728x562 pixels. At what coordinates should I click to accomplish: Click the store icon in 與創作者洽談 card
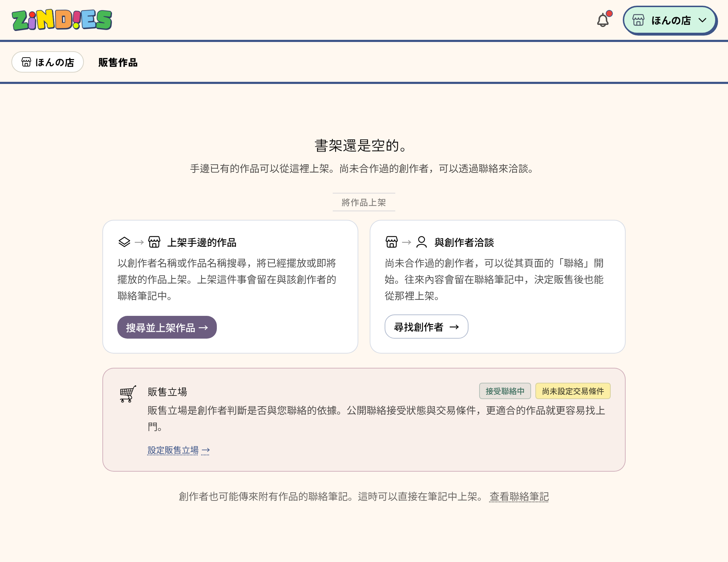pyautogui.click(x=392, y=242)
